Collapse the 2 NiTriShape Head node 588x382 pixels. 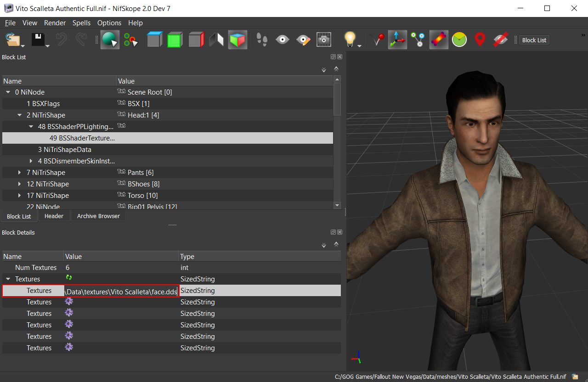(x=19, y=115)
